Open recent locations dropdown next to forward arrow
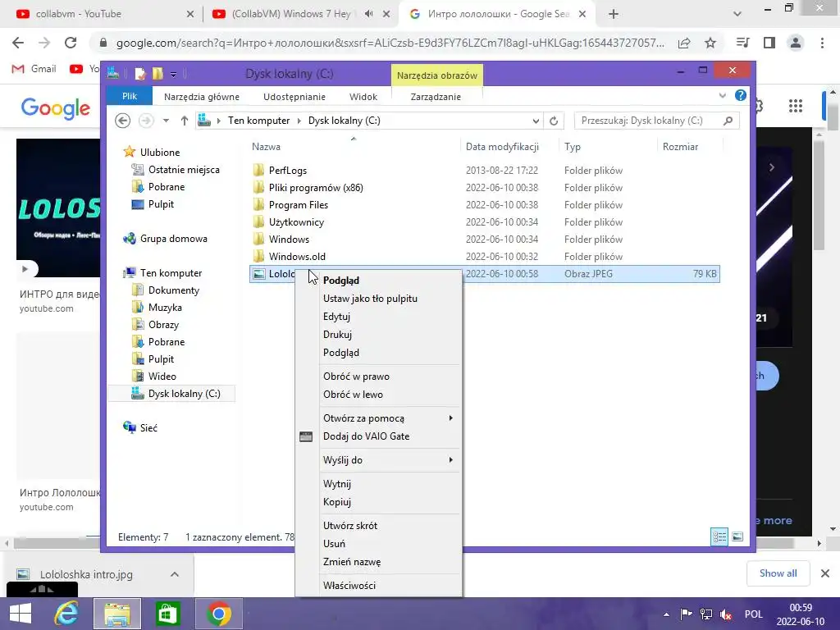Viewport: 840px width, 630px height. pyautogui.click(x=166, y=121)
